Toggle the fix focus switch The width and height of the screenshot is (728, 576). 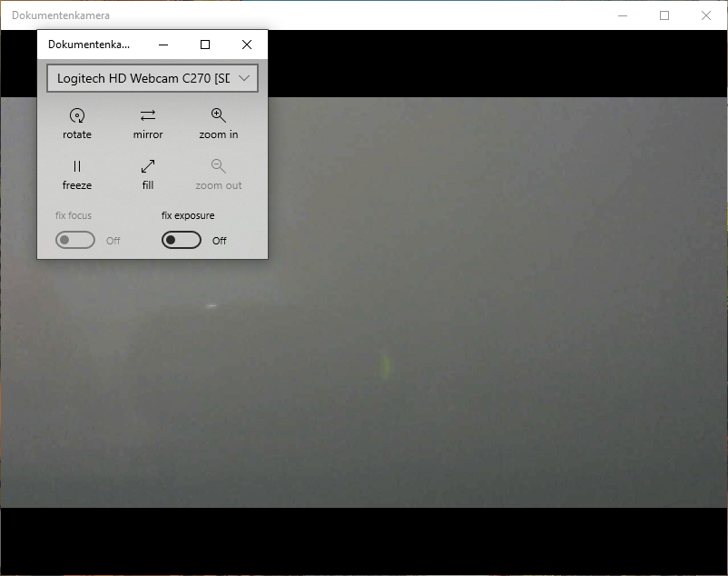(75, 241)
